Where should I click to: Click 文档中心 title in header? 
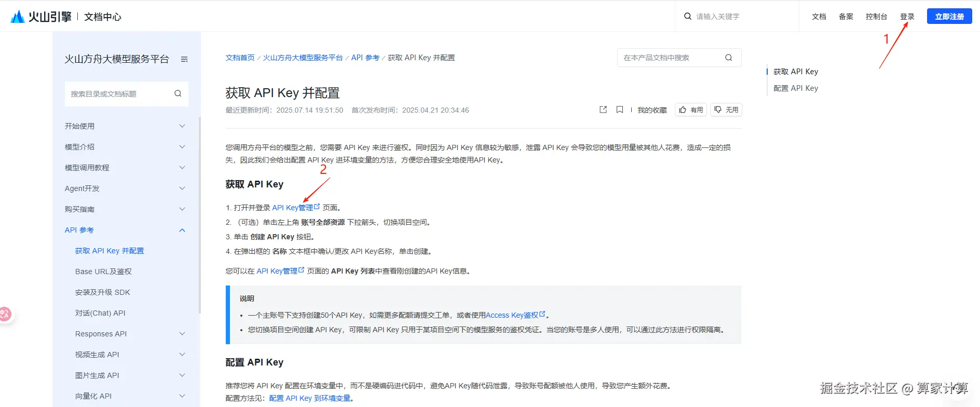[x=103, y=17]
